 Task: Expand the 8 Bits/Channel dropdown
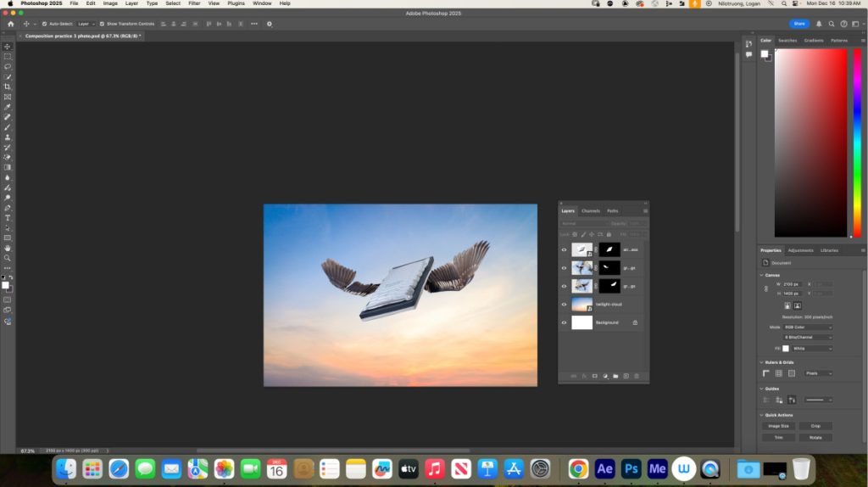(x=807, y=337)
